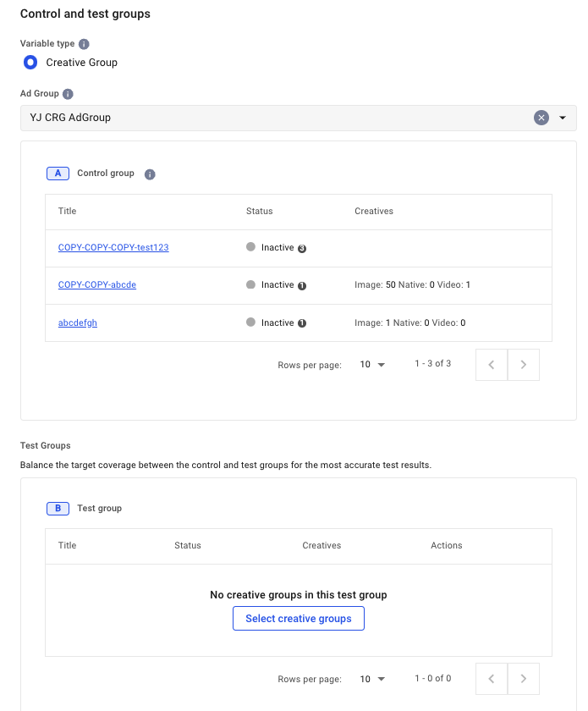
Task: Go to next page in Test group table
Action: 524,679
